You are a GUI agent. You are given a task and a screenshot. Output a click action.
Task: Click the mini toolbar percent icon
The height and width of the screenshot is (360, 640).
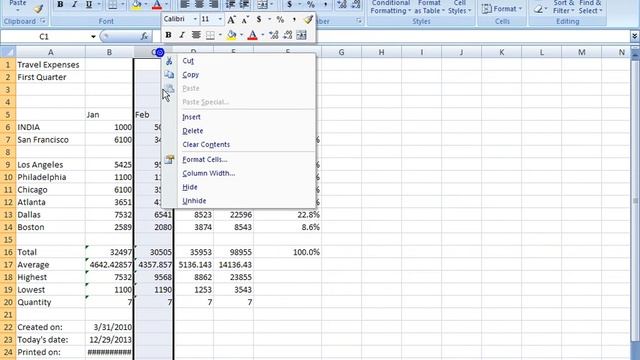(x=280, y=19)
